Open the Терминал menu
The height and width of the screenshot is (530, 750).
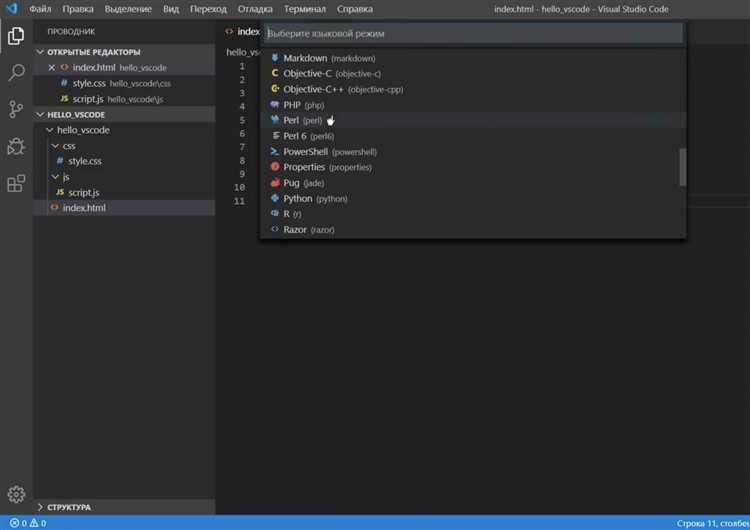point(304,9)
